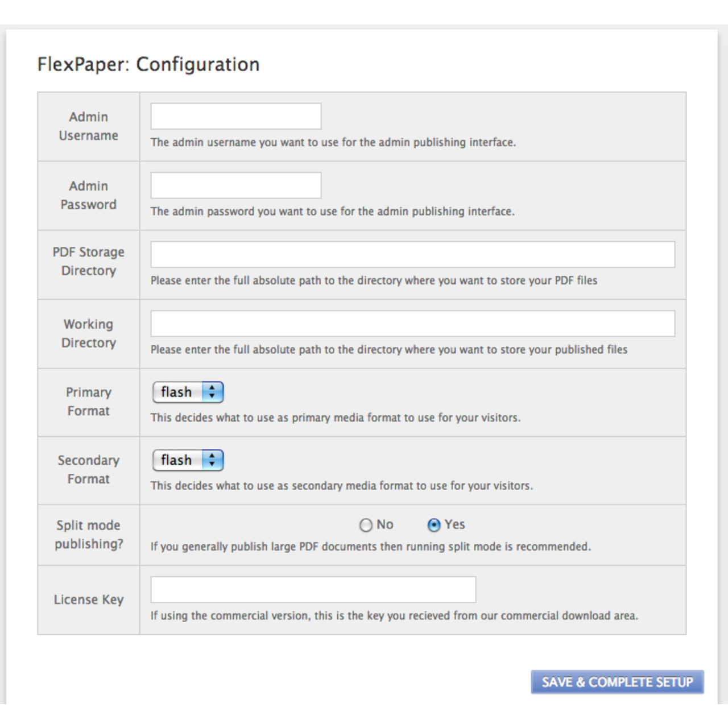Open the Secondary Format dropdown
Screen dimensions: 728x728
tap(188, 460)
